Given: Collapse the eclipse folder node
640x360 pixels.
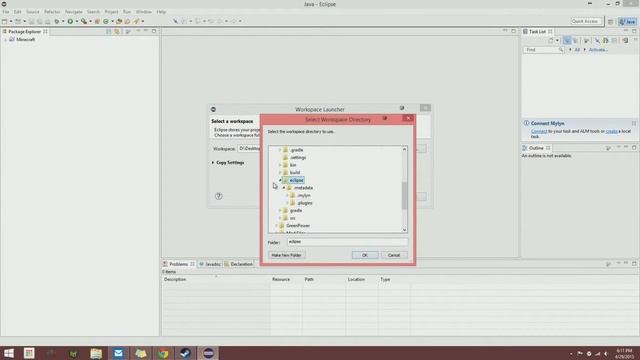Looking at the screenshot, I should (280, 180).
